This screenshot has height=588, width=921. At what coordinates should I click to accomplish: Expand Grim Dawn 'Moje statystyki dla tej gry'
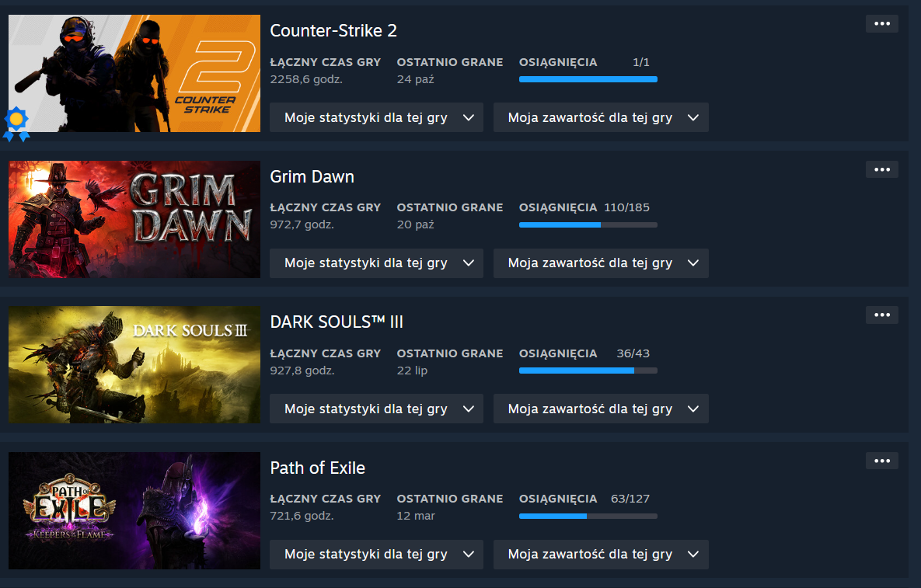click(376, 263)
